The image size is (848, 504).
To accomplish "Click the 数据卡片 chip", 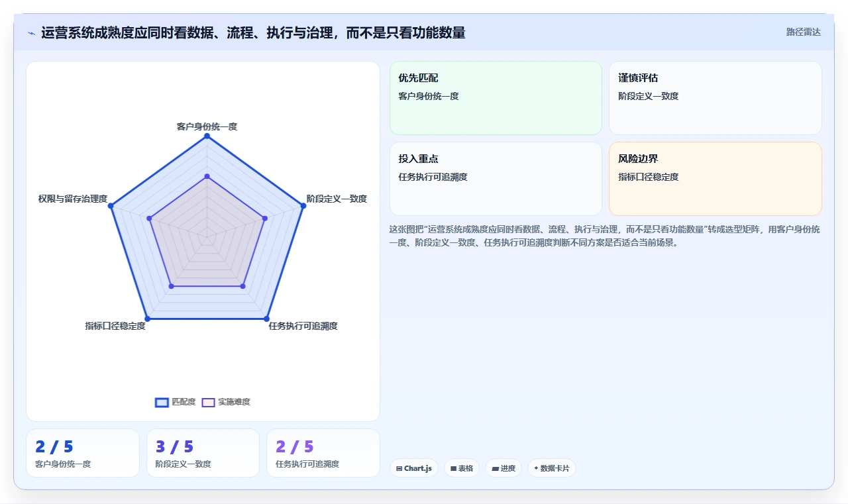I will coord(551,468).
